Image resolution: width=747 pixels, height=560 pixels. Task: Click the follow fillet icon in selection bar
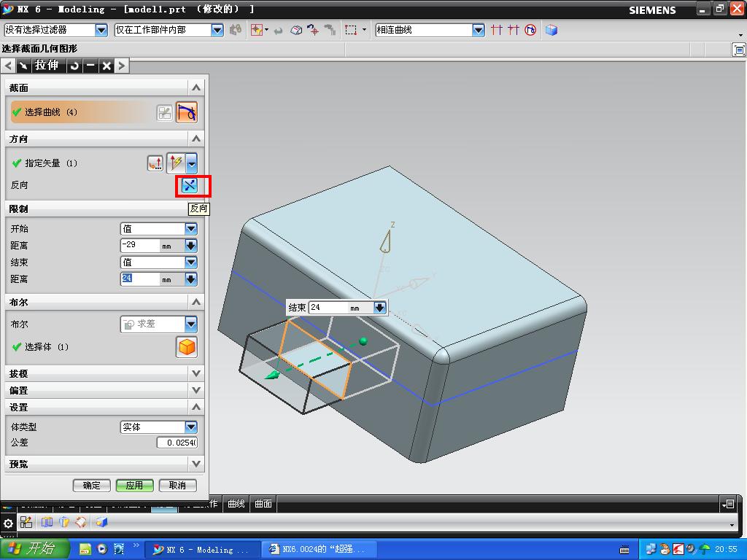tap(513, 30)
